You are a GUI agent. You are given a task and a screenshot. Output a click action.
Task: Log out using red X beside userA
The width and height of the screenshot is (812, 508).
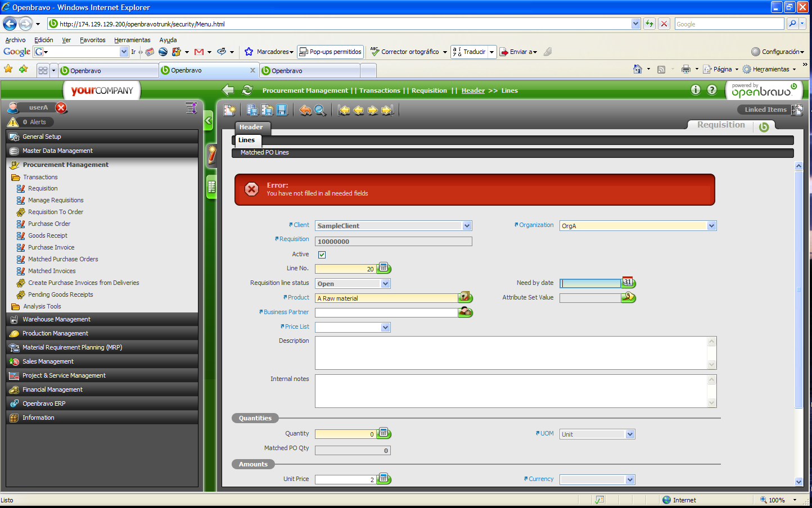click(61, 107)
